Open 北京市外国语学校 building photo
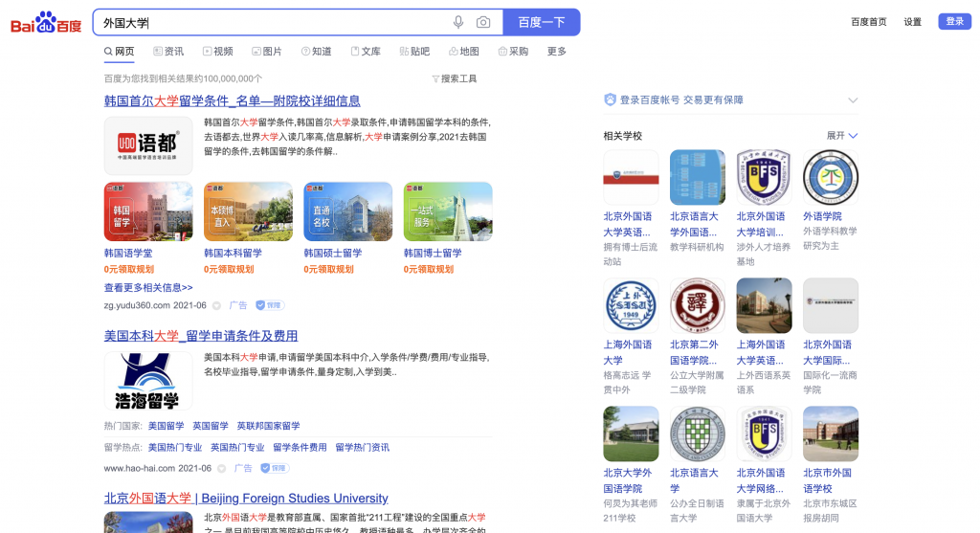Viewport: 980px width, 533px height. [x=831, y=433]
